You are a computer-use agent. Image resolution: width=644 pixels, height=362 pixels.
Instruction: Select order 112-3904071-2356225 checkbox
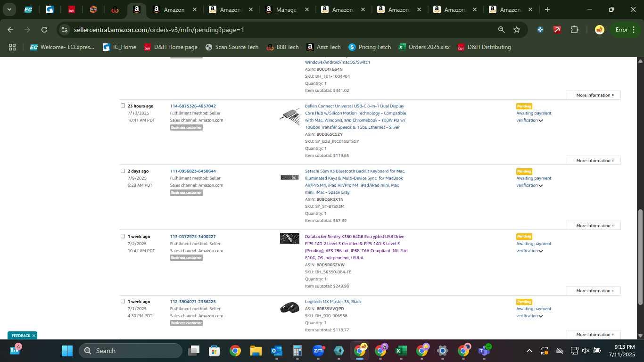[x=123, y=301]
